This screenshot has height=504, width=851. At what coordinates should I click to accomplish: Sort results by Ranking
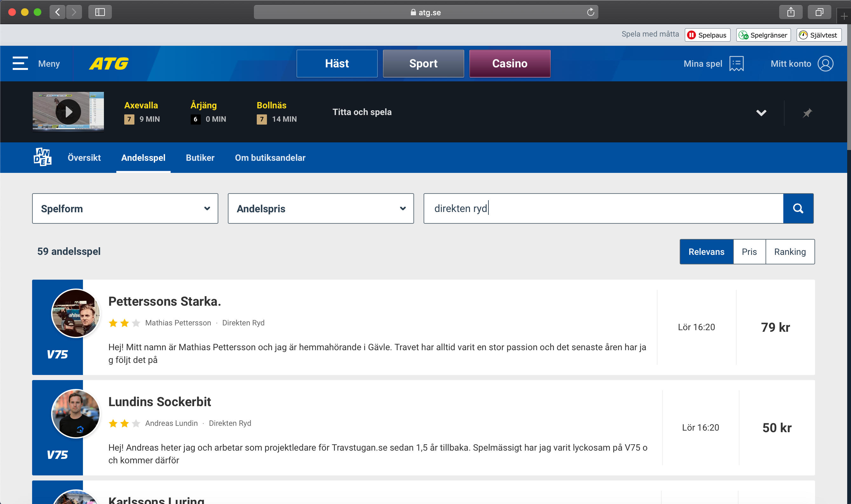click(x=790, y=252)
